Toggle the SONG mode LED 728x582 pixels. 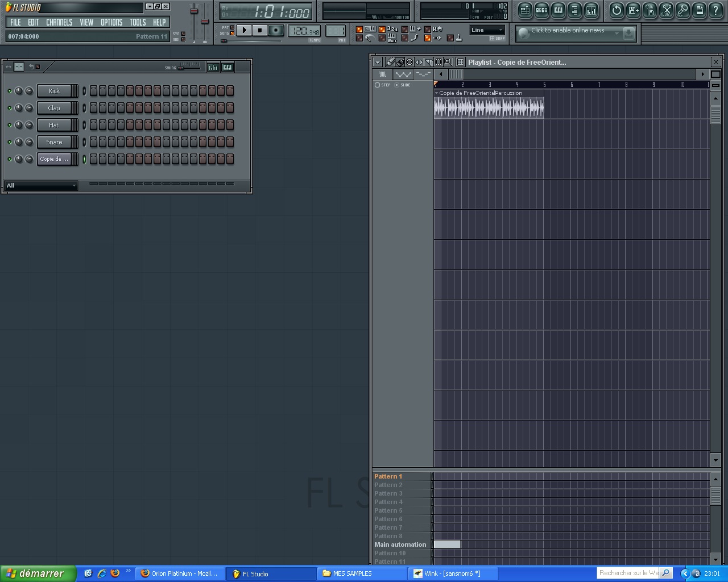pos(232,33)
